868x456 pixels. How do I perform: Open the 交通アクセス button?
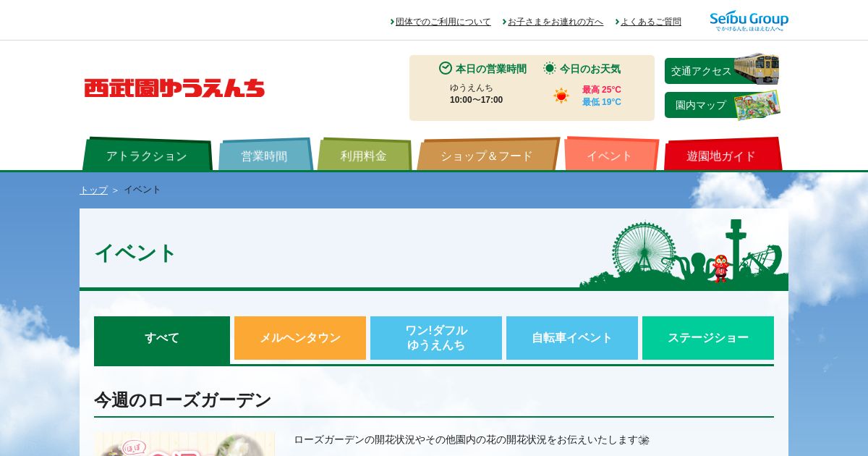(722, 71)
